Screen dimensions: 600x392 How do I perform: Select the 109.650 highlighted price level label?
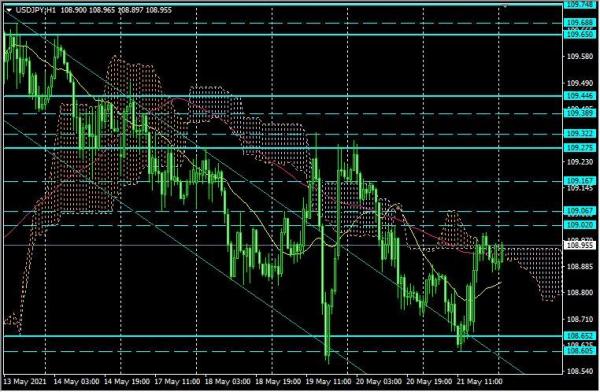[580, 34]
